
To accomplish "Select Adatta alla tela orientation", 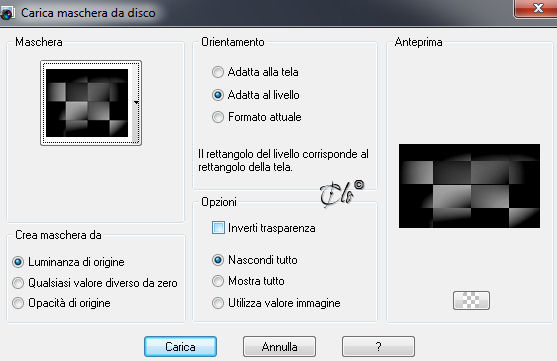I will pyautogui.click(x=255, y=72).
